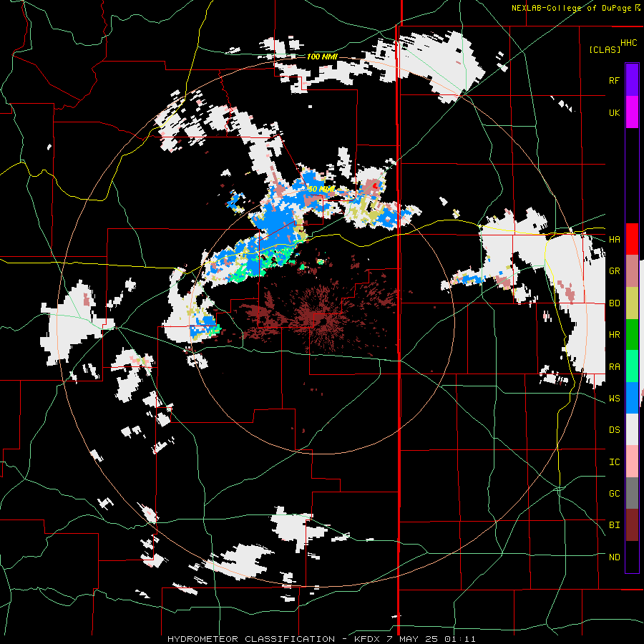This screenshot has width=644, height=644.
Task: Click the HHC product code text
Action: click(x=629, y=43)
